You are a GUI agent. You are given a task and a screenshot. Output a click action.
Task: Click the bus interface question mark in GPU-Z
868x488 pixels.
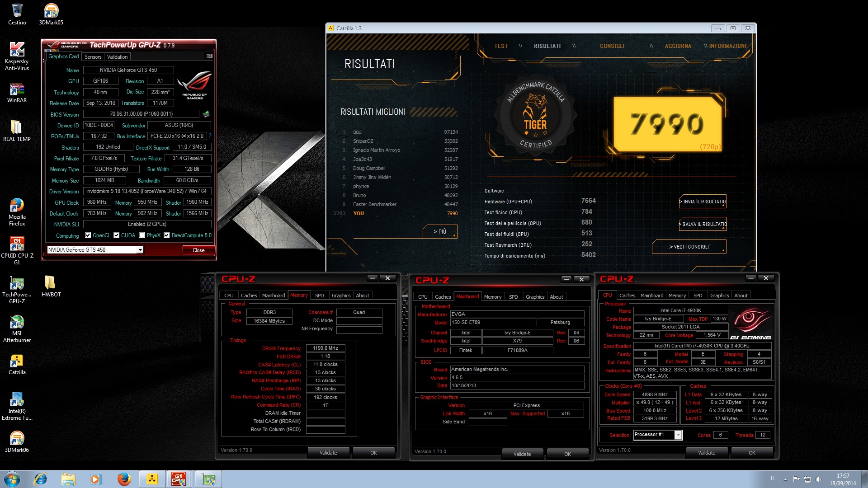[x=210, y=136]
